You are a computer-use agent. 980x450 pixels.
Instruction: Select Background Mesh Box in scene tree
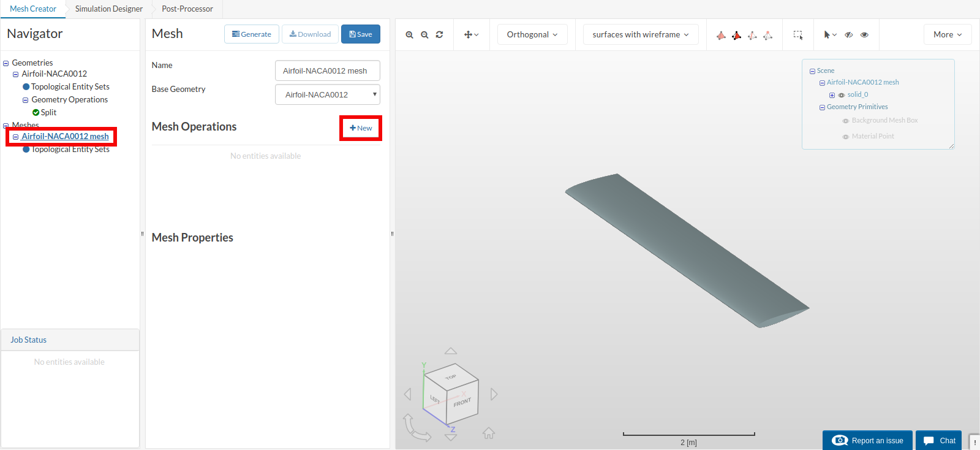[885, 120]
